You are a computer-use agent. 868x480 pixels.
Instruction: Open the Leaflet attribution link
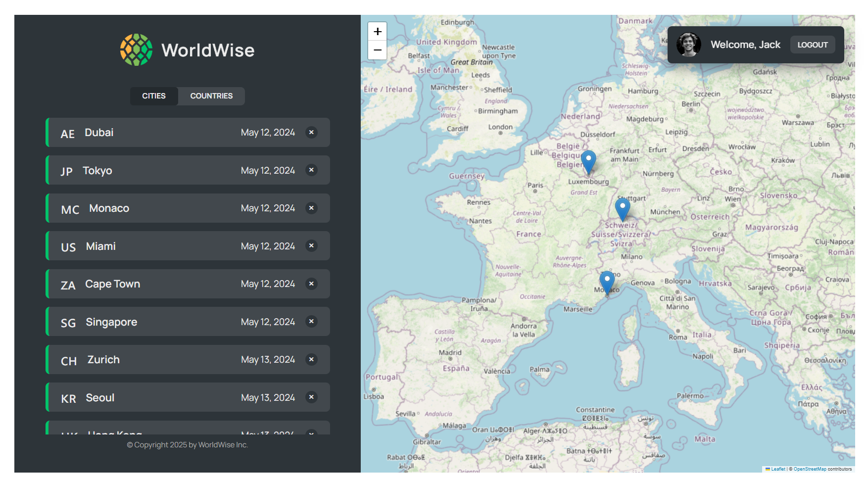click(x=778, y=469)
